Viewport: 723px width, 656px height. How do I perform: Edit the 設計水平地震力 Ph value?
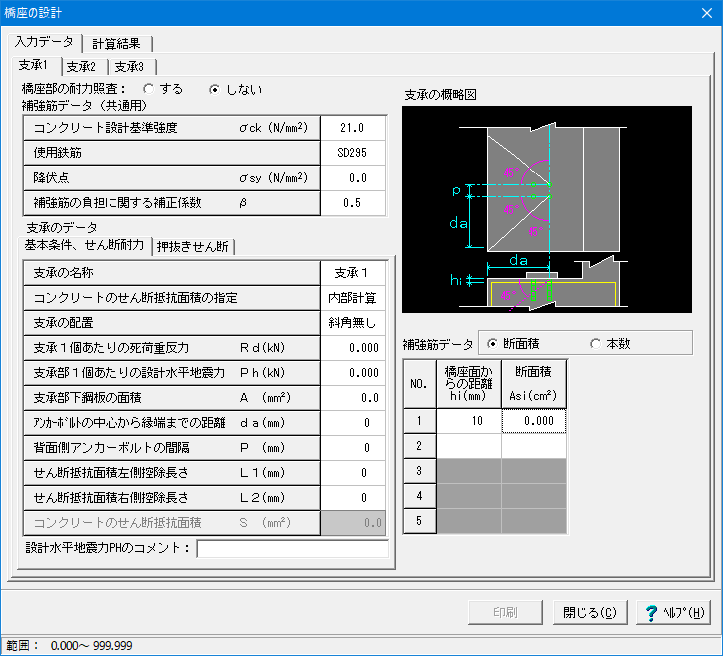[353, 372]
